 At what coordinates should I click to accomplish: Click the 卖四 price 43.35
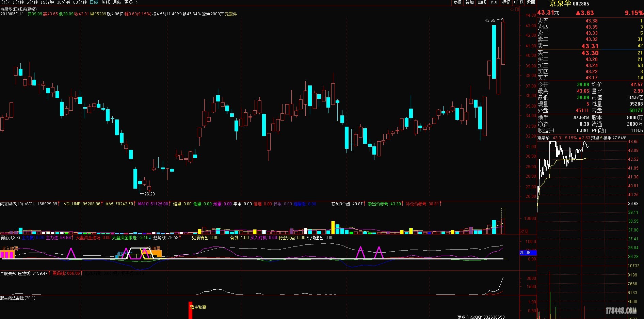coord(592,27)
